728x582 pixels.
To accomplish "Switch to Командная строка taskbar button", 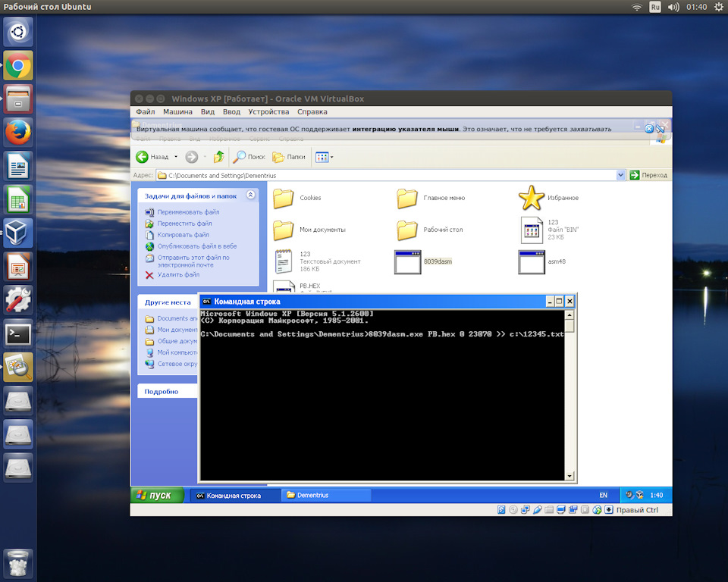I will pyautogui.click(x=234, y=496).
